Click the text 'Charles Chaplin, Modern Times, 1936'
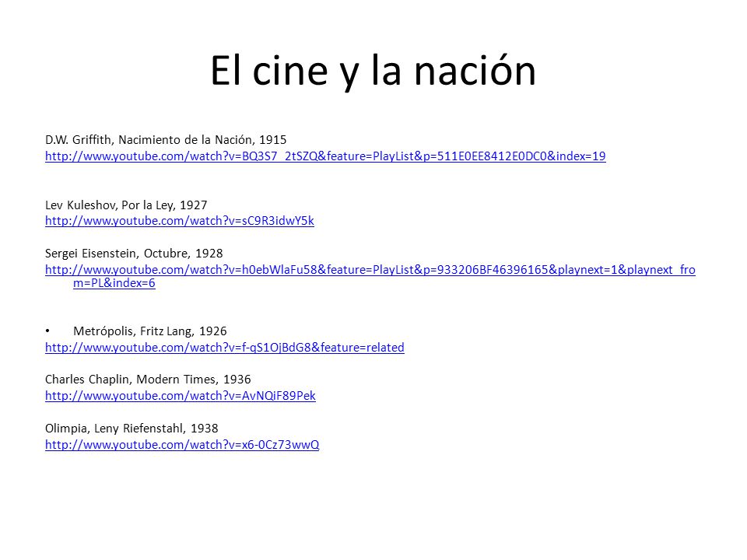This screenshot has height=560, width=747. (148, 380)
